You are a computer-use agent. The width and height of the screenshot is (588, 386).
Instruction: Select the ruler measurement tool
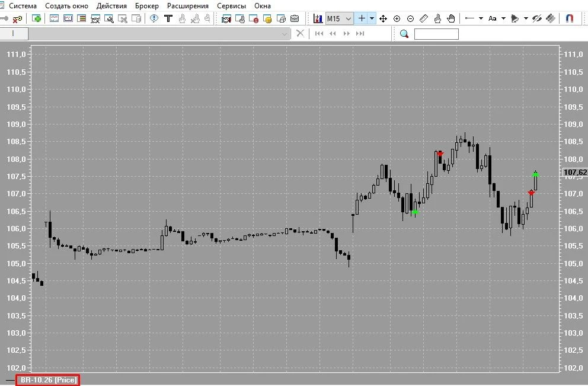point(424,18)
